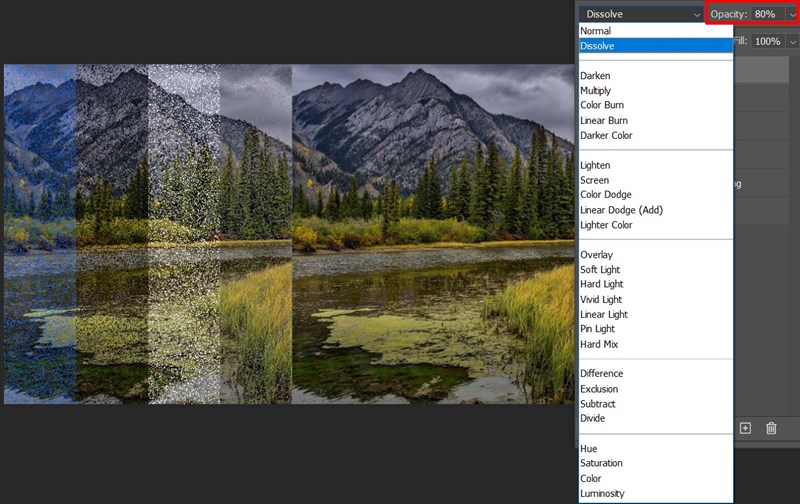Choose Difference blend mode
Viewport: 800px width, 504px height.
pos(602,374)
